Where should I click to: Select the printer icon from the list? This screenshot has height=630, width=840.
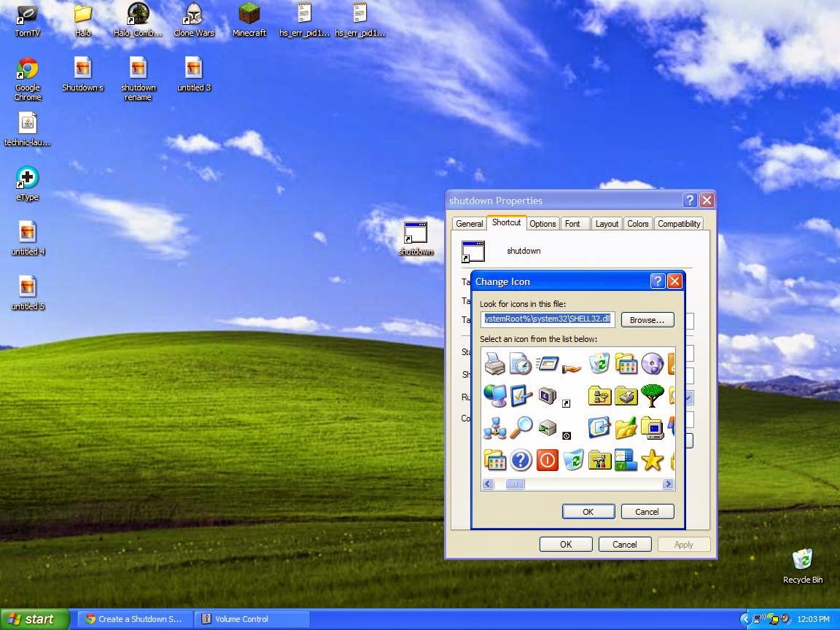point(495,364)
